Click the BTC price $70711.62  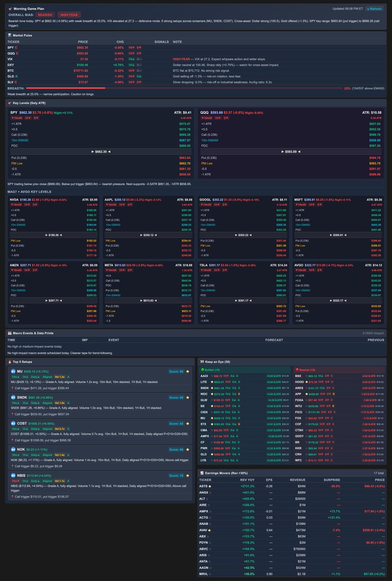[80, 70]
